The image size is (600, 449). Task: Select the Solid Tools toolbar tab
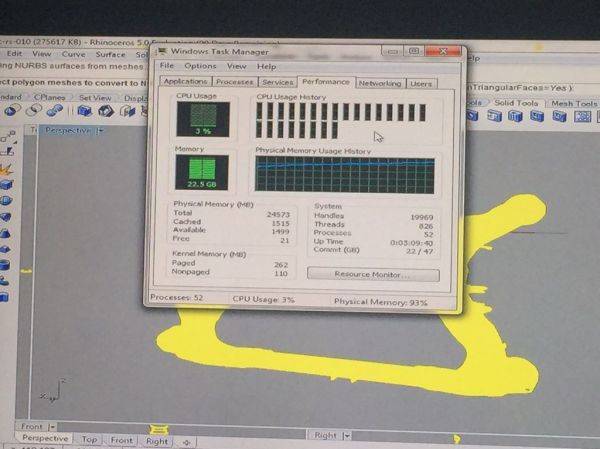(516, 103)
